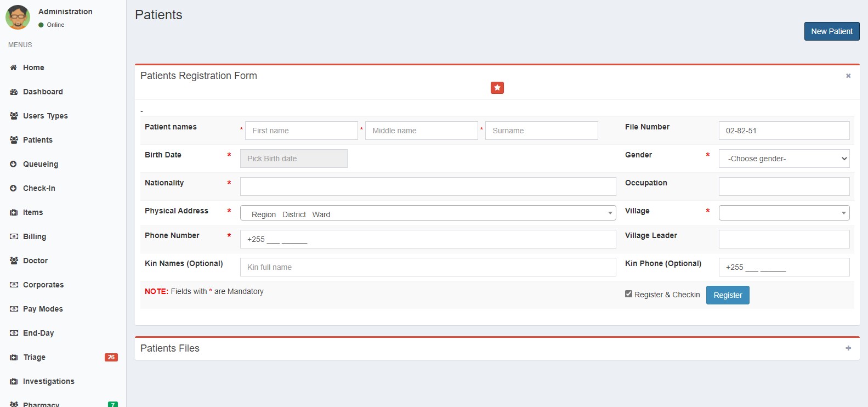This screenshot has width=868, height=407.
Task: Go to the Investigations menu
Action: (x=48, y=381)
